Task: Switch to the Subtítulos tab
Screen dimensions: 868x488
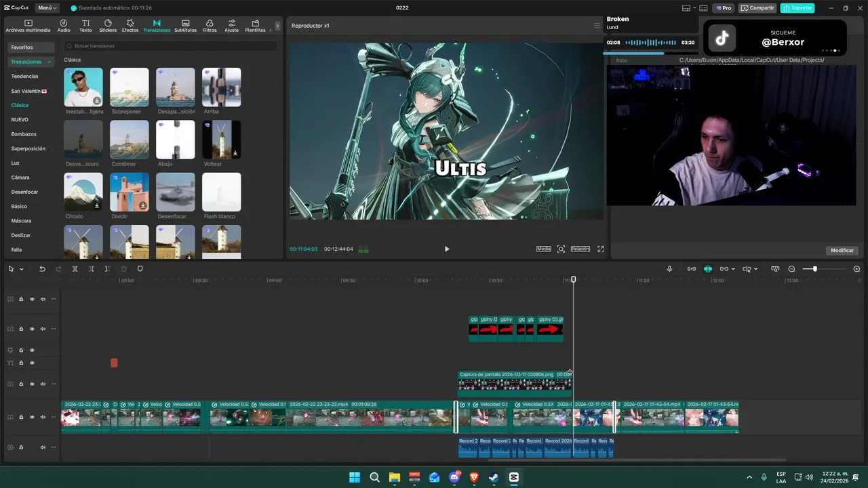Action: (185, 26)
